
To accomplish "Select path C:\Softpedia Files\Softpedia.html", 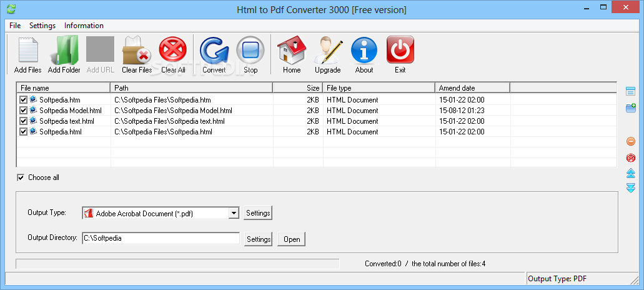I will click(163, 132).
